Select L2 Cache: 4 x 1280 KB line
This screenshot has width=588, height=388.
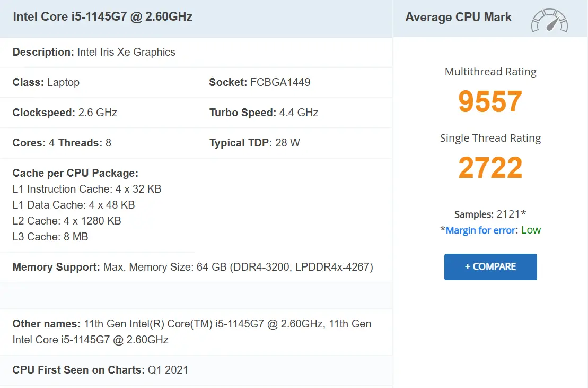pyautogui.click(x=67, y=221)
